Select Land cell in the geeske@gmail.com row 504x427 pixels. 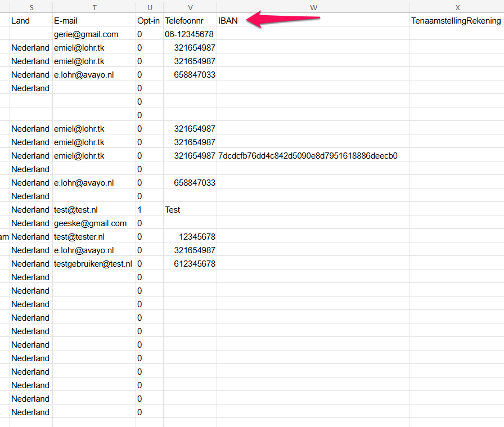coord(31,223)
